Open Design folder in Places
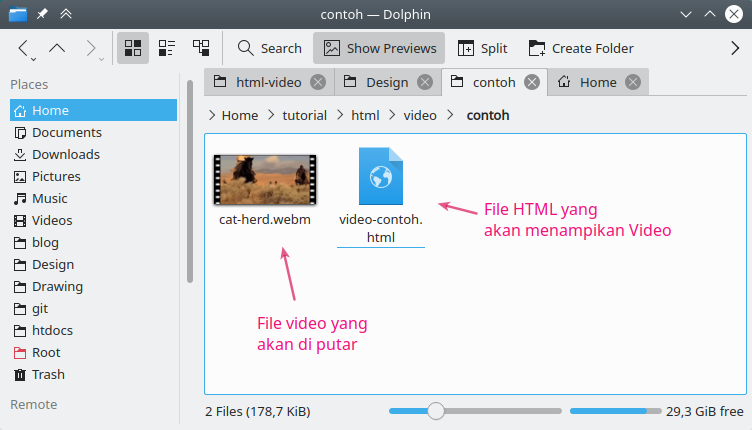The image size is (752, 430). (94, 265)
